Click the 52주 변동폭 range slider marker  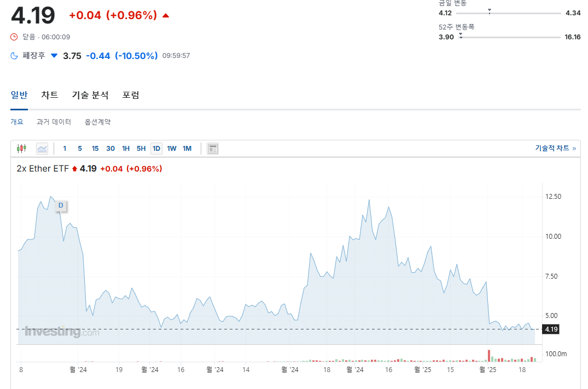[x=461, y=36]
